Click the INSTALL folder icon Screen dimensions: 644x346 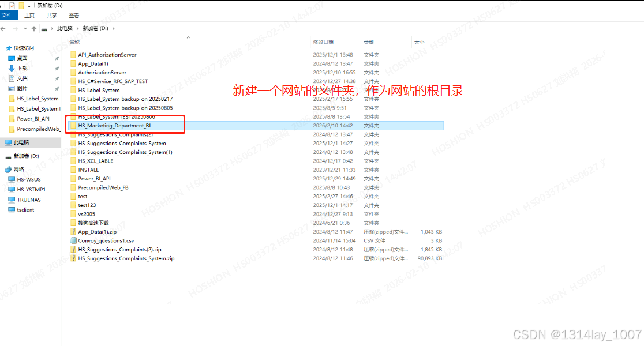coord(73,170)
